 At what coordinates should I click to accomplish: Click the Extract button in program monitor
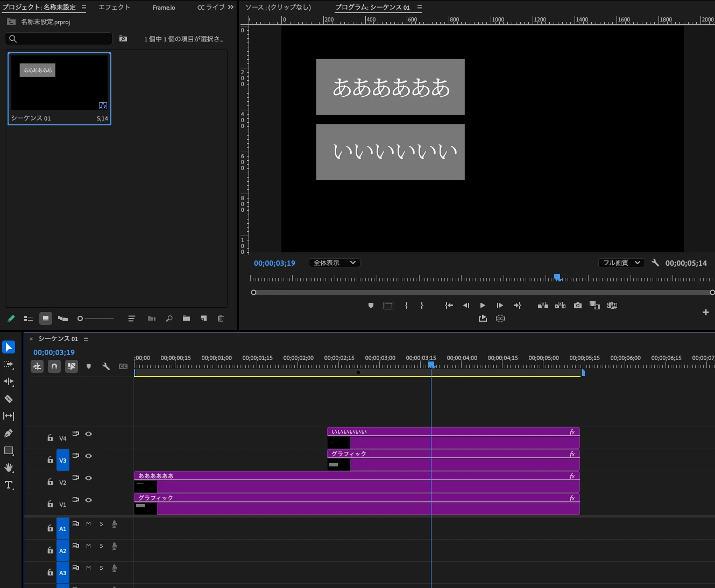(x=560, y=305)
